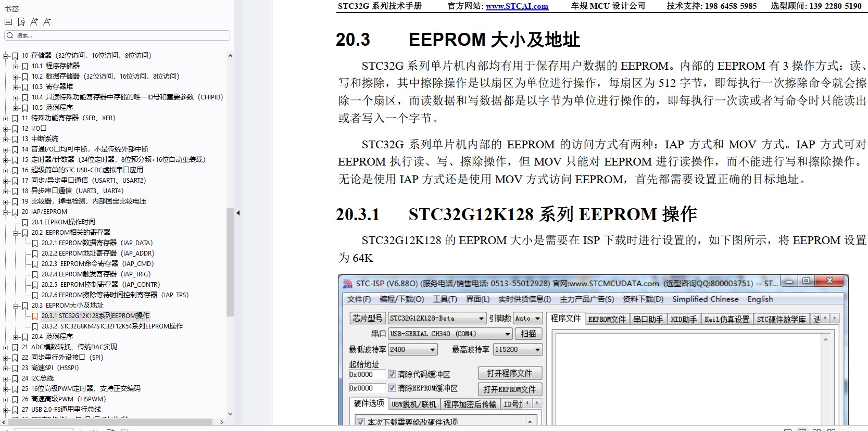
Task: Toggle 本次下载需要修改硬件选项 checkbox
Action: [x=361, y=422]
